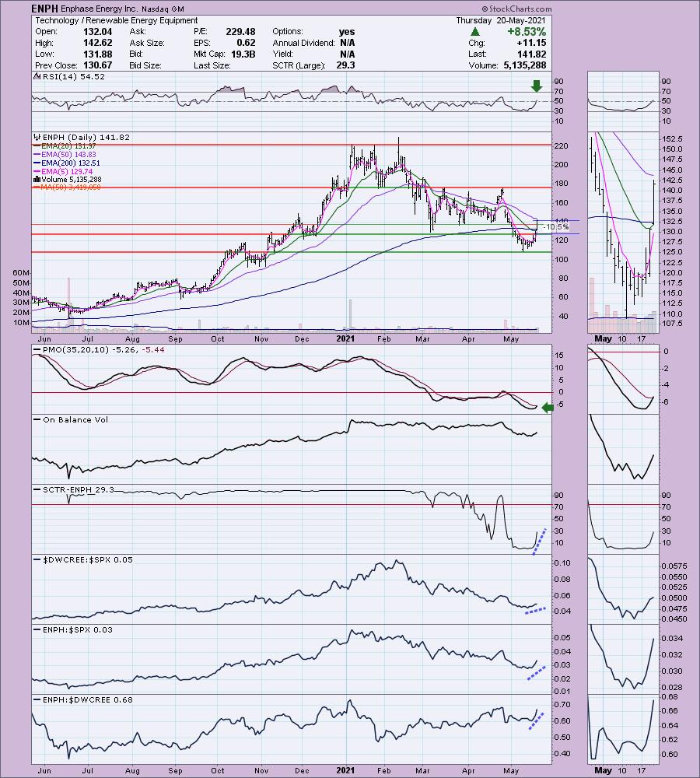Click the RSI(14) 54.52 indicator label
Viewport: 700px width, 778px height.
coord(74,76)
